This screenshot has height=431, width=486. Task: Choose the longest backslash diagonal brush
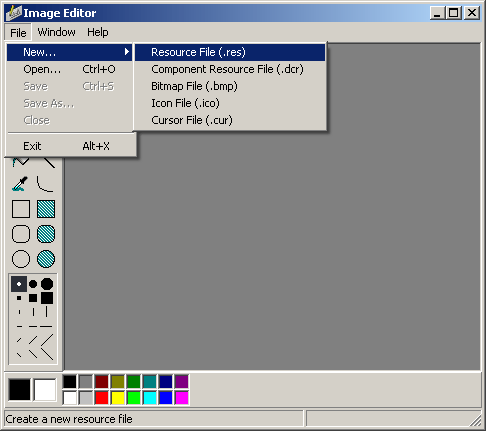coord(47,354)
